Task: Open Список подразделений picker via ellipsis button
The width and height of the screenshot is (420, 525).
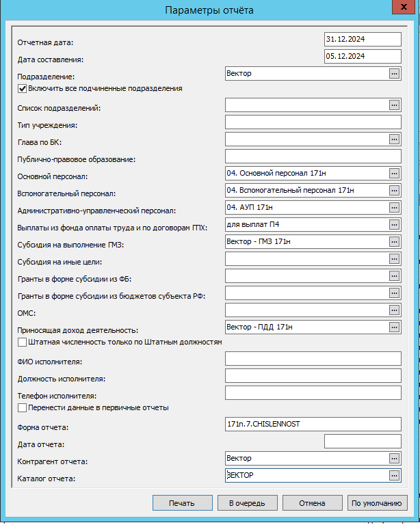Action: [394, 105]
